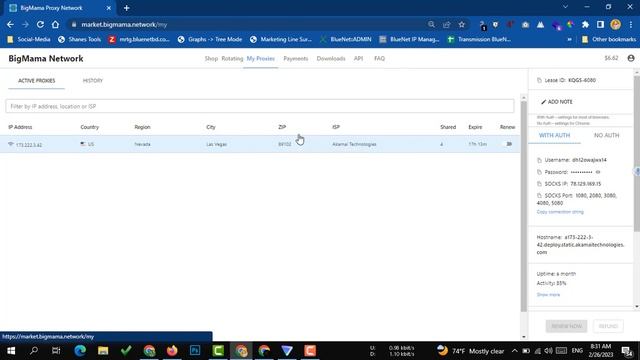640x360 pixels.
Task: Click the share page icon in the address bar
Action: click(x=447, y=24)
